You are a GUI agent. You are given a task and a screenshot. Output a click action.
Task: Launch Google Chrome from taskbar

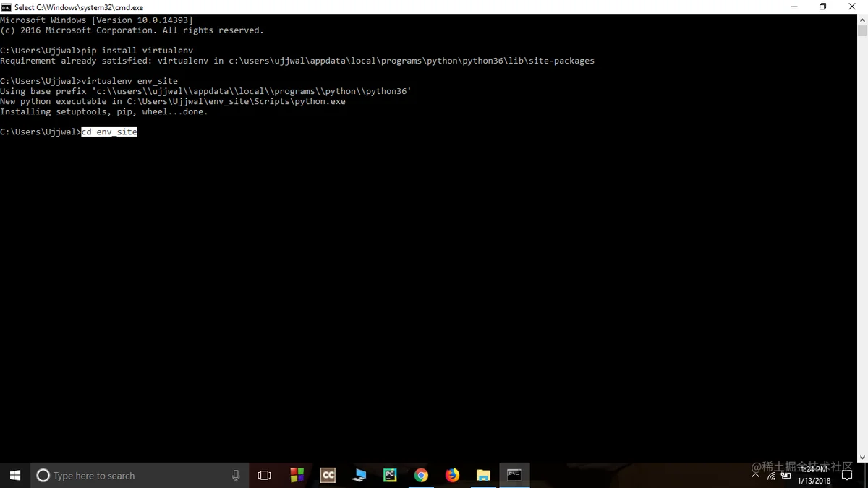(x=421, y=475)
